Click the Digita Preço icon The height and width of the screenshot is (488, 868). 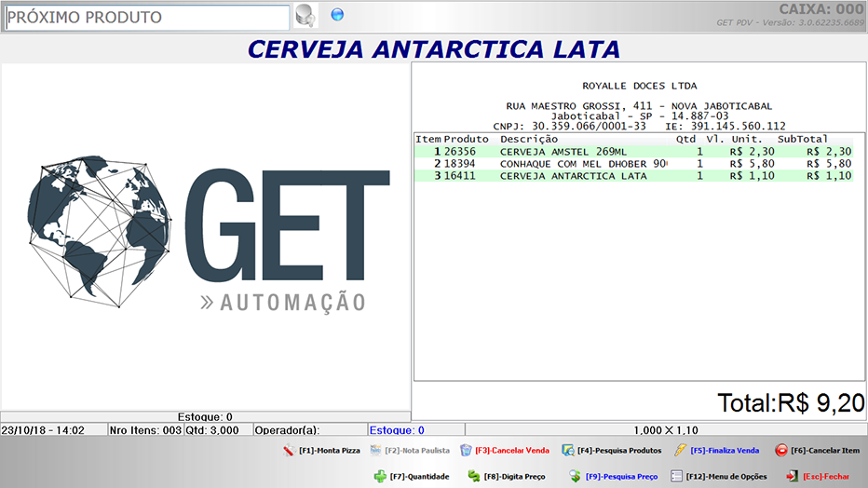[474, 476]
